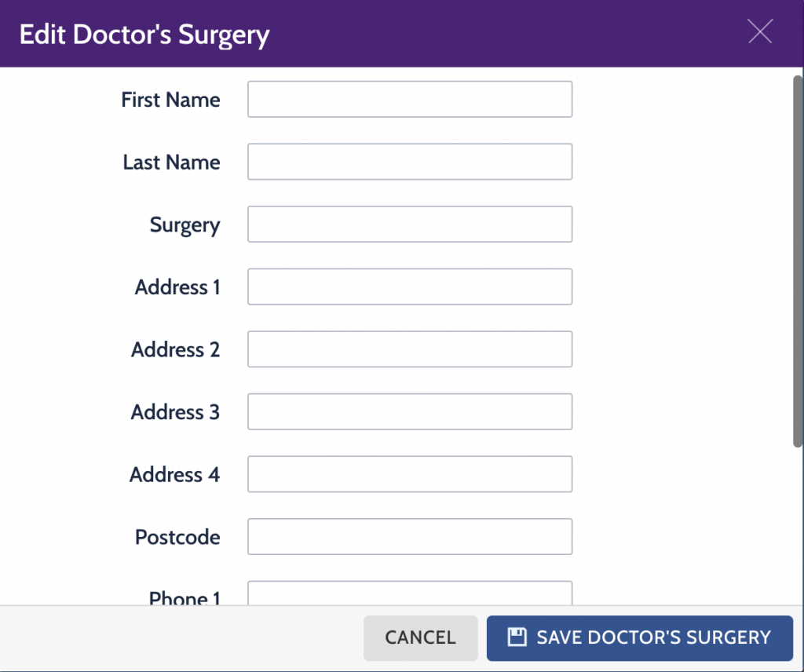Cancel editing the doctor's surgery
This screenshot has width=804, height=672.
pyautogui.click(x=421, y=638)
